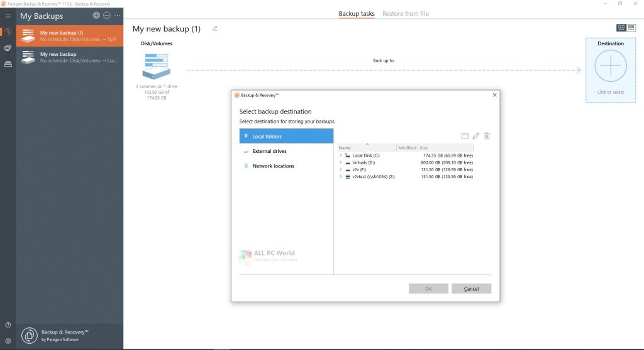Open settings gear in sidebar
The image size is (644, 350).
pyautogui.click(x=8, y=341)
